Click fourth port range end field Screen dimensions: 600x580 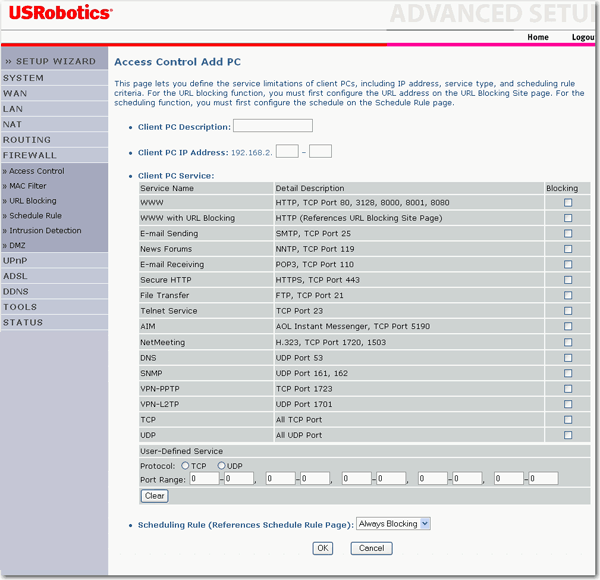(467, 479)
